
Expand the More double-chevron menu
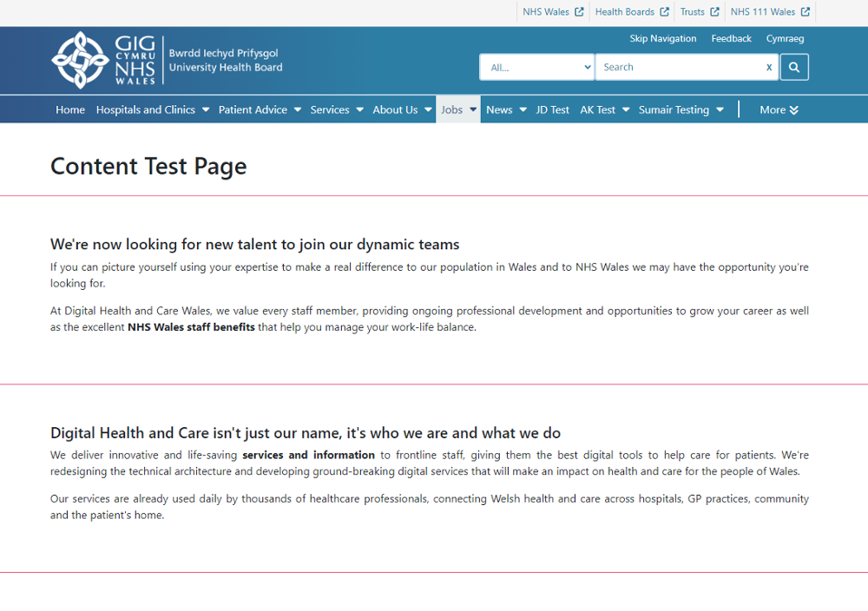coord(779,110)
